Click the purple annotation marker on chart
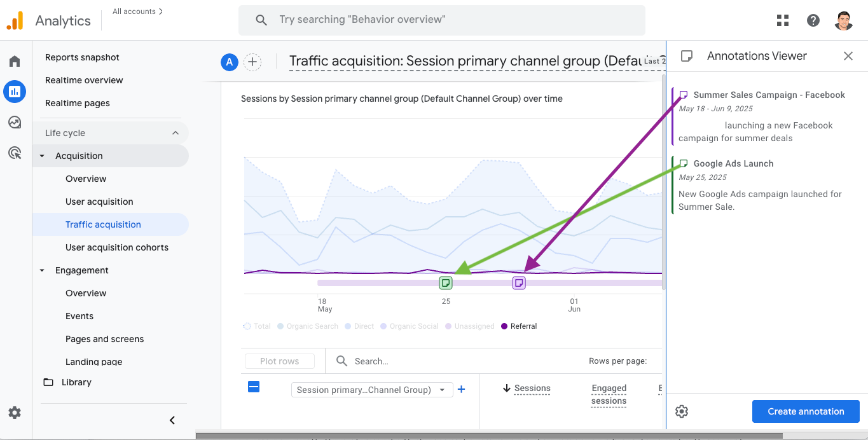Image resolution: width=868 pixels, height=440 pixels. click(519, 282)
